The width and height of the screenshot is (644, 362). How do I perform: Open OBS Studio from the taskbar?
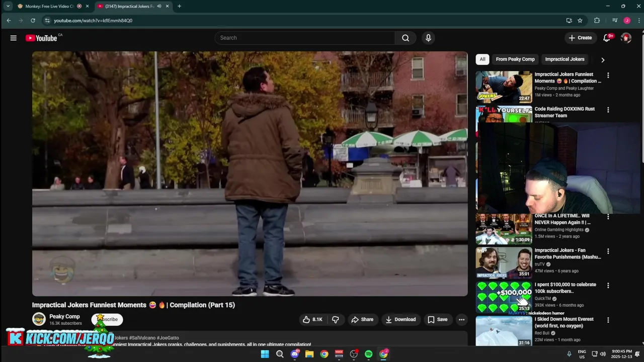click(354, 354)
